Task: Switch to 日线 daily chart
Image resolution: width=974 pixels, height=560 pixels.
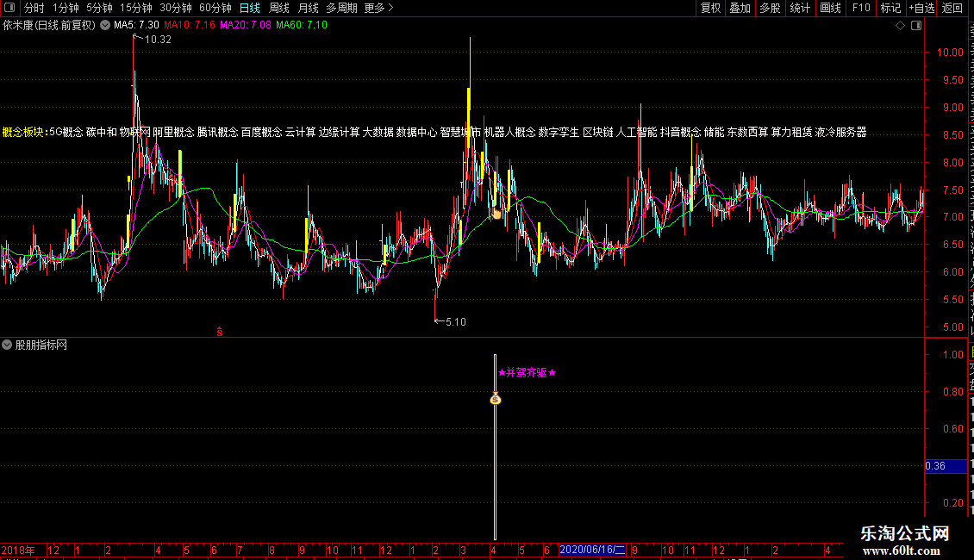Action: click(250, 8)
